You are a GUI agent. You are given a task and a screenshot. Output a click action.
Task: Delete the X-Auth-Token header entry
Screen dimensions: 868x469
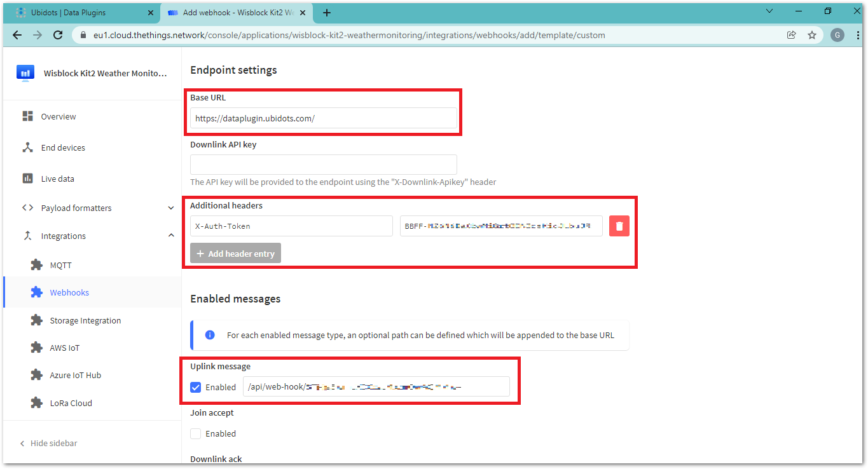click(619, 226)
